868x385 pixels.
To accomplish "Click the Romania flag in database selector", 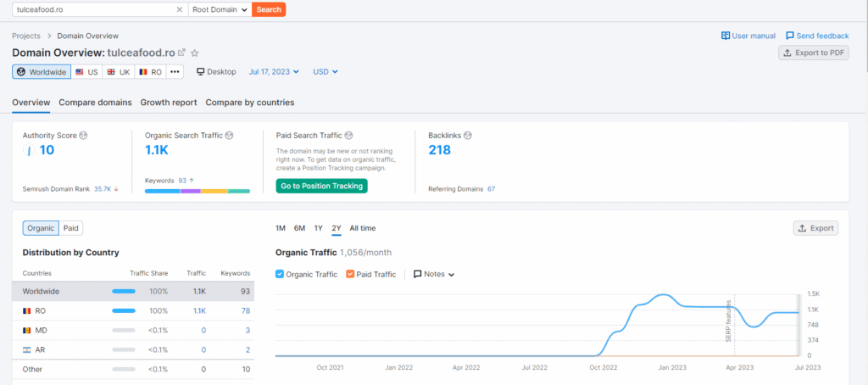I will point(143,72).
